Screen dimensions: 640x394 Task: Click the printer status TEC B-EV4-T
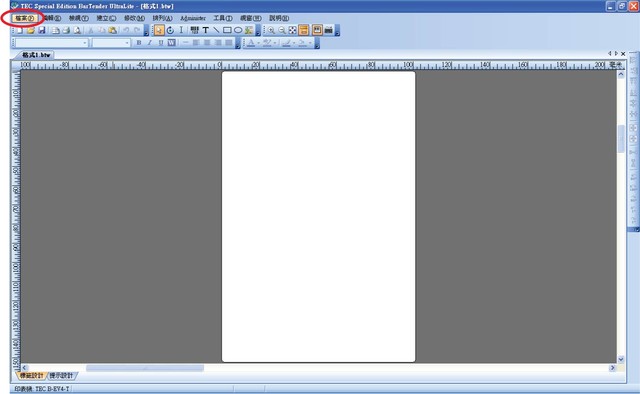tap(42, 389)
